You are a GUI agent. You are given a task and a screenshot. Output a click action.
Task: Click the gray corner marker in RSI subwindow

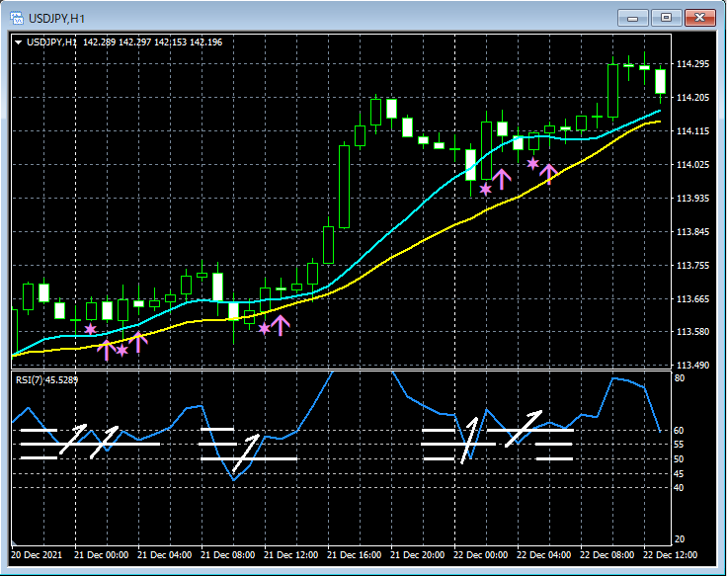[x=15, y=542]
